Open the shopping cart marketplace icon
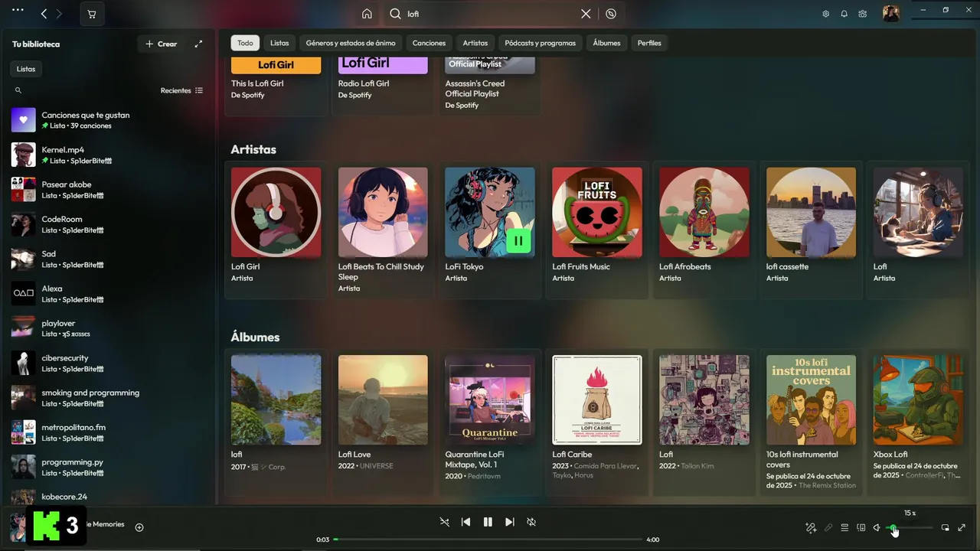Image resolution: width=980 pixels, height=551 pixels. pos(92,14)
